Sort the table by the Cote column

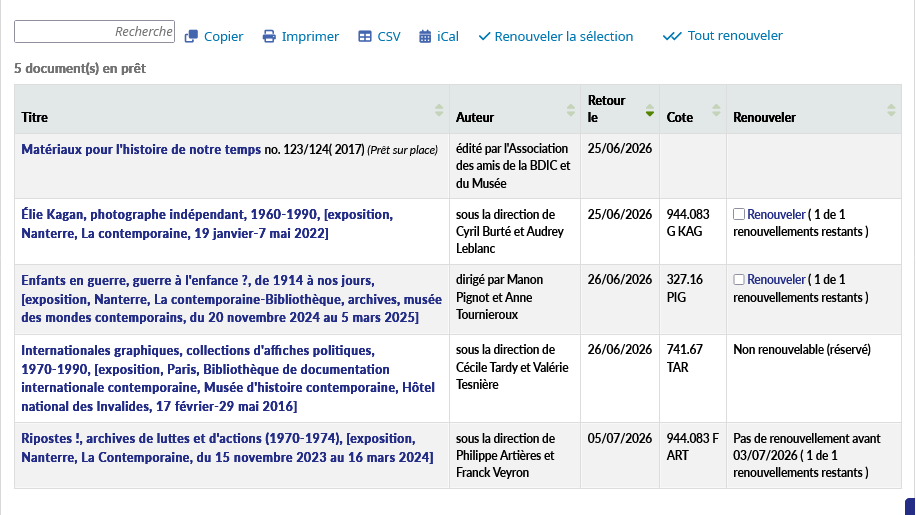click(x=716, y=110)
